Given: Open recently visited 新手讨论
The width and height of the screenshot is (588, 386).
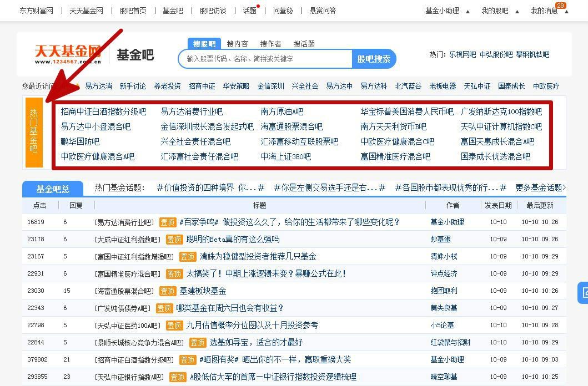Looking at the screenshot, I should click(133, 86).
